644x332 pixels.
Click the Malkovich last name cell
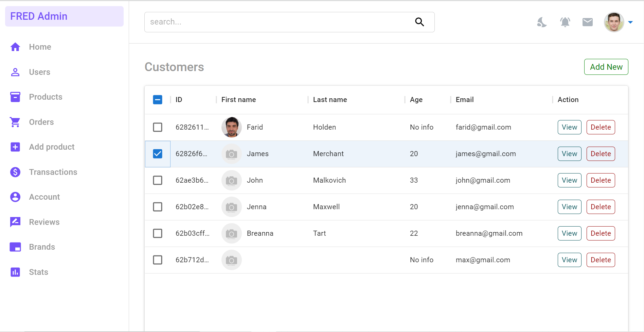click(329, 180)
